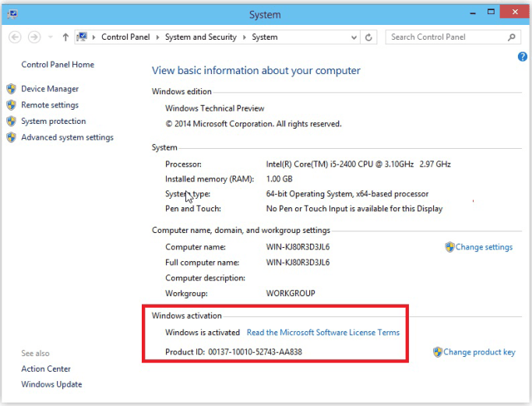This screenshot has width=532, height=406.
Task: Click the Full computer name value WIN-KJ80R3D3JL6
Action: point(298,263)
